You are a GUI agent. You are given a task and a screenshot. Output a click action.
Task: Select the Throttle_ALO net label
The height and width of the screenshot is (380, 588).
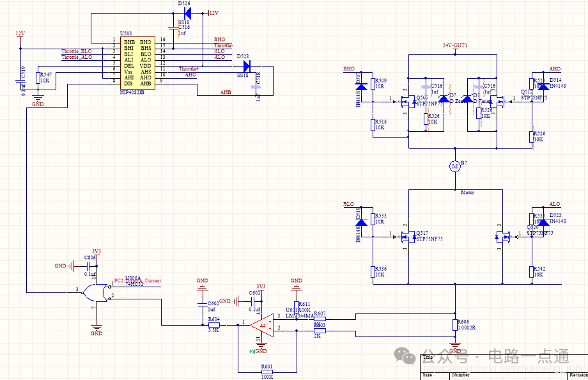77,57
